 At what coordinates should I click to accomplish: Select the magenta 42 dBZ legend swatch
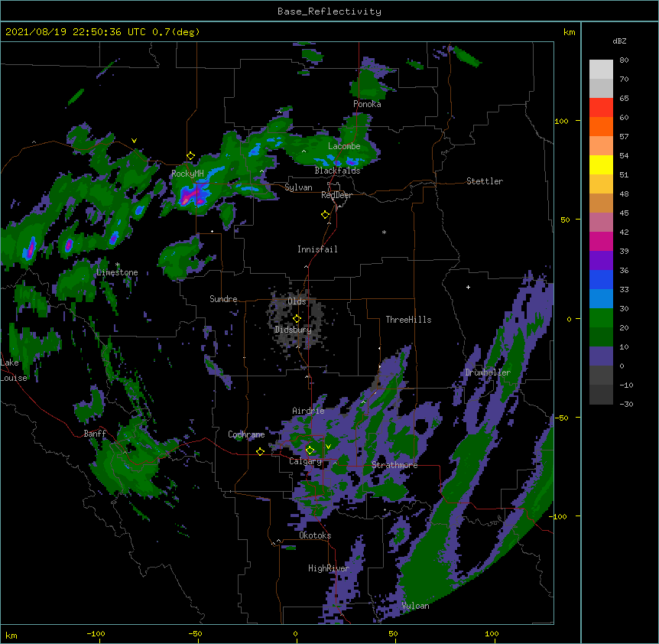(x=601, y=241)
